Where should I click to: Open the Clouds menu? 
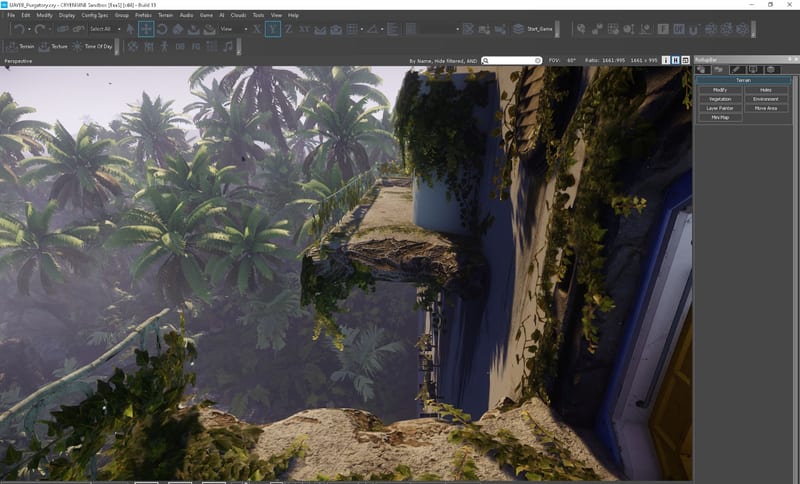[238, 15]
